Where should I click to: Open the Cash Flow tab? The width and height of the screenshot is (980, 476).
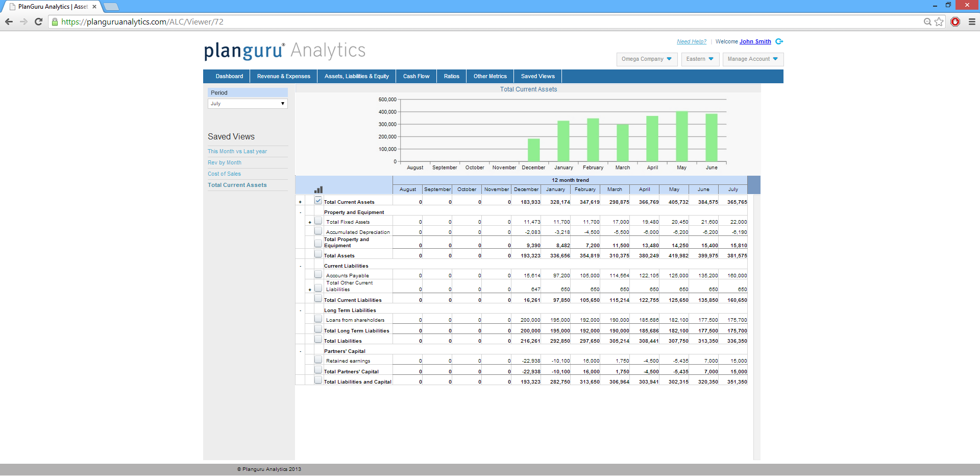pyautogui.click(x=416, y=77)
